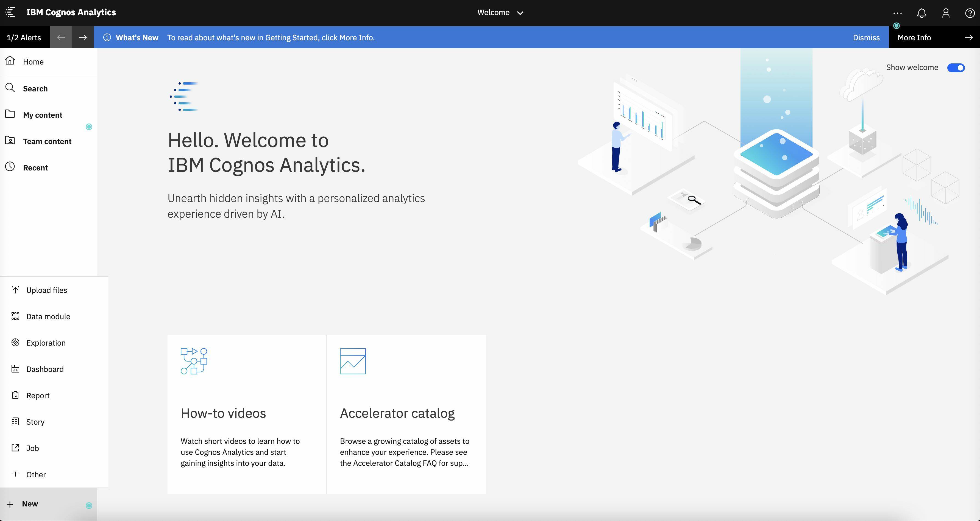Click the hamburger navigation menu icon
Screen dimensions: 980x521
[x=10, y=12]
